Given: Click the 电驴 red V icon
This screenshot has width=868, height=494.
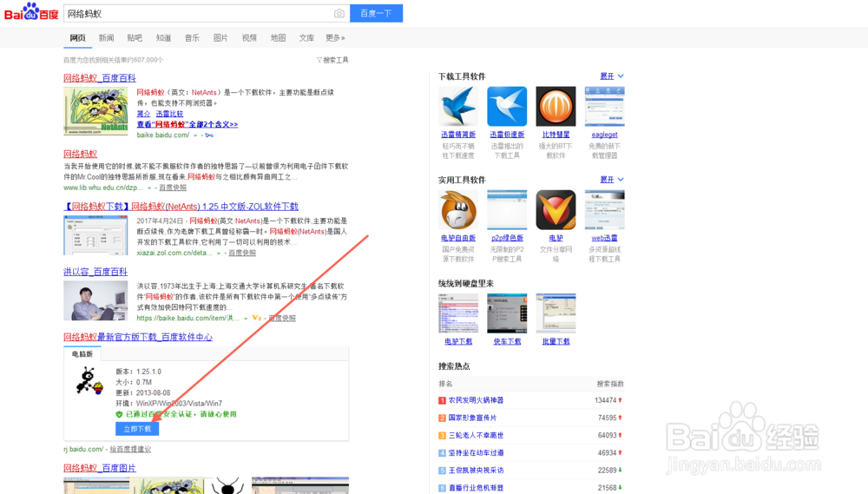Looking at the screenshot, I should pos(556,210).
